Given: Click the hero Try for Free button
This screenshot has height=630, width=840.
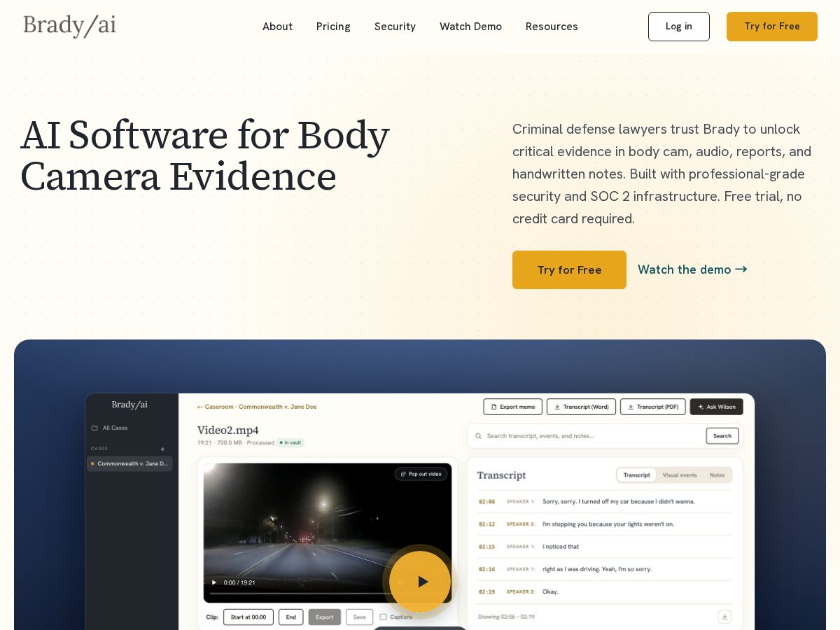Looking at the screenshot, I should coord(569,269).
